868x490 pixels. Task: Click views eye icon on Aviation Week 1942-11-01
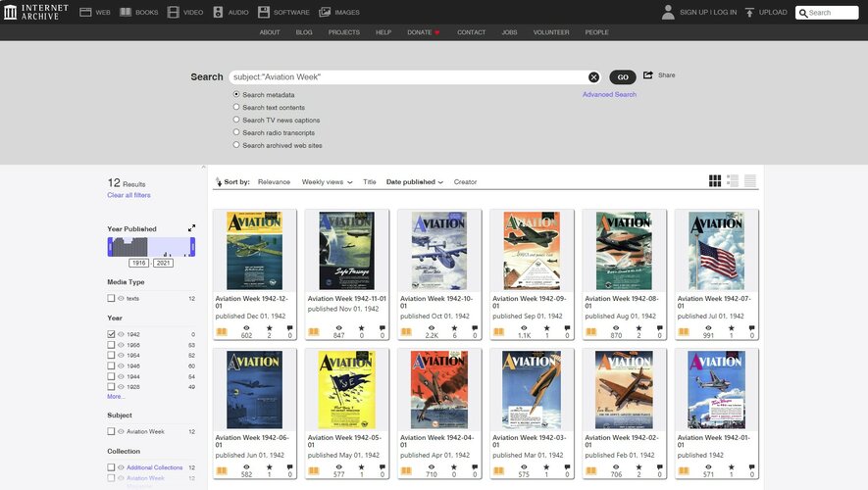pos(338,328)
